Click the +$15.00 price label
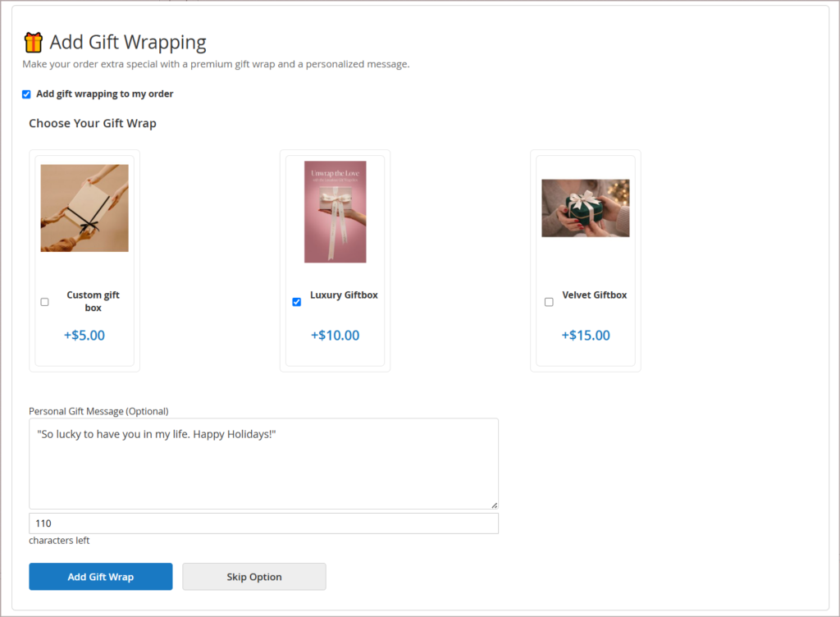Image resolution: width=840 pixels, height=617 pixels. coord(586,336)
